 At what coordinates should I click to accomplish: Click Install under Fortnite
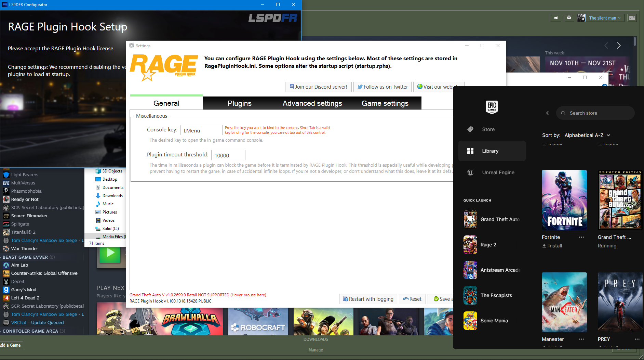(x=552, y=246)
